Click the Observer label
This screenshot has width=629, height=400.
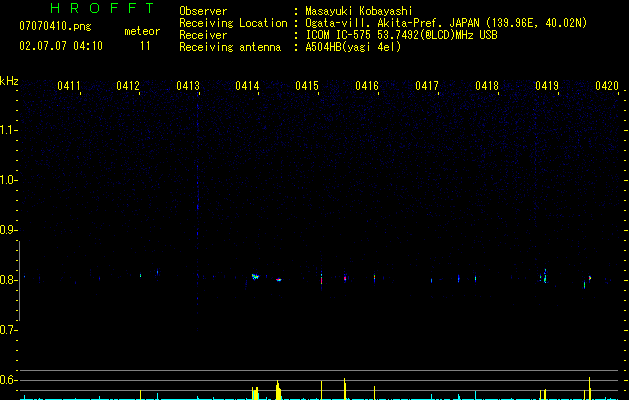coord(203,11)
